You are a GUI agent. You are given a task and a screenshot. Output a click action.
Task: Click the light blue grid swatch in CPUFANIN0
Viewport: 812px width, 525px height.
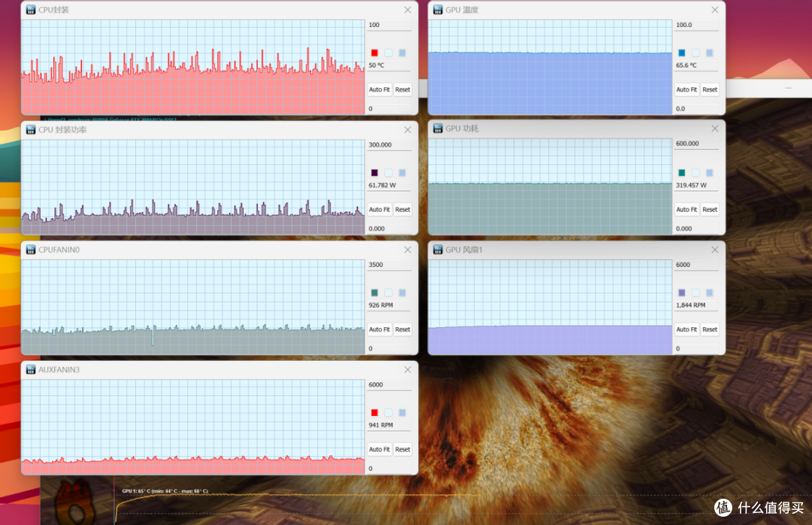[402, 293]
